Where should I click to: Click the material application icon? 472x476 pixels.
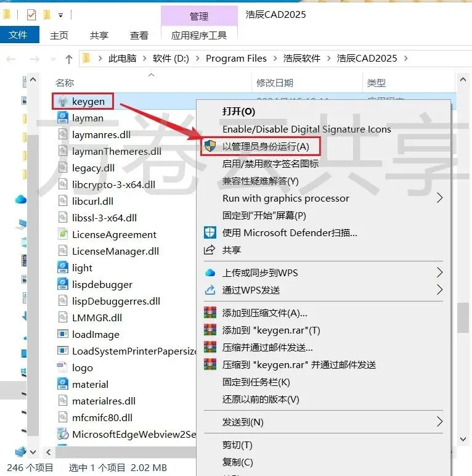63,384
